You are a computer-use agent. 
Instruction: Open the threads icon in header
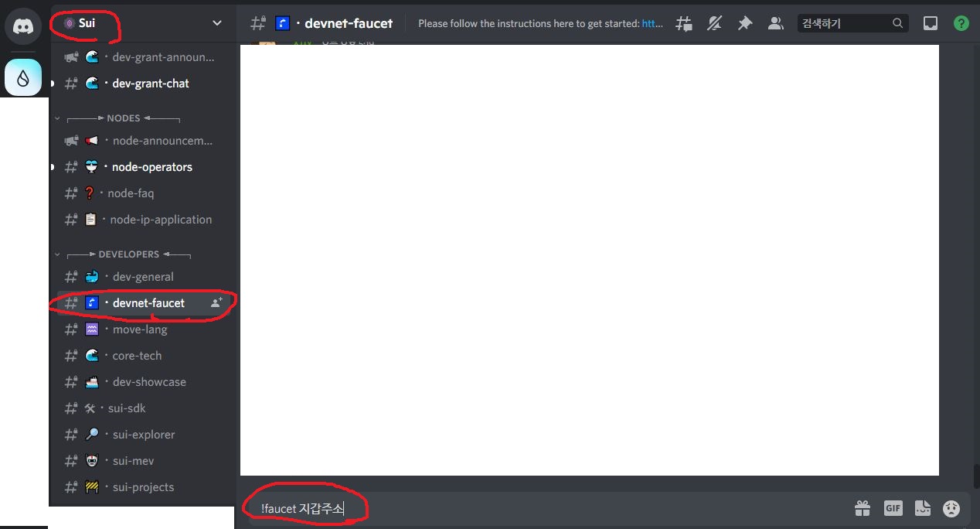[684, 23]
